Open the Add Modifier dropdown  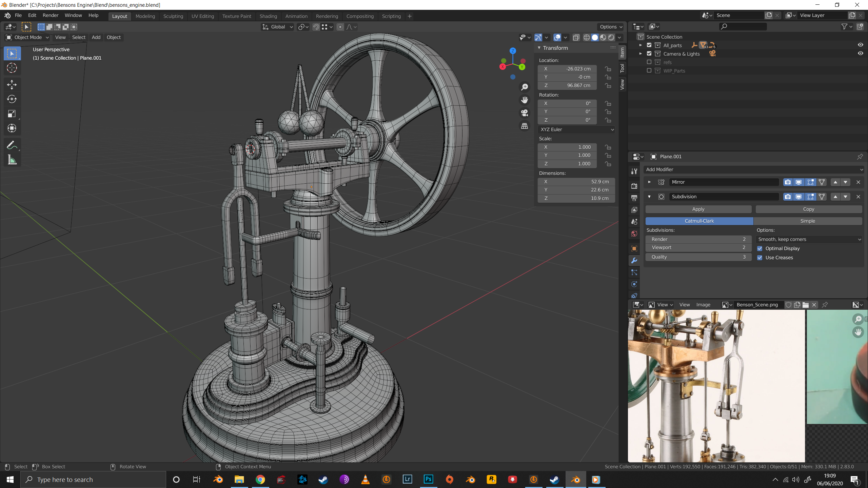point(753,169)
